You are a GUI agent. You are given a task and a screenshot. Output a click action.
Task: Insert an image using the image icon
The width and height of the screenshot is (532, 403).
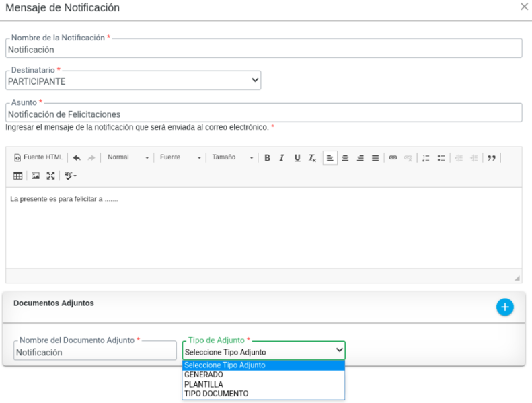click(35, 176)
